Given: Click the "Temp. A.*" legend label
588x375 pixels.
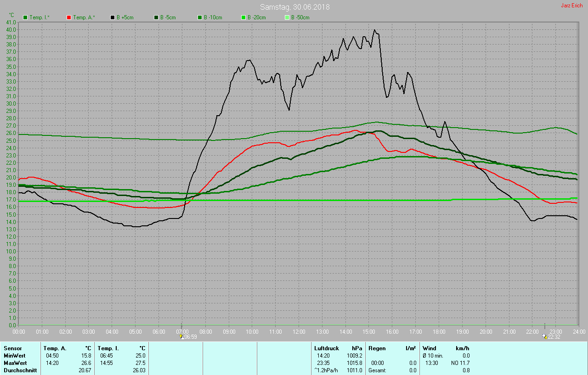Looking at the screenshot, I should [84, 17].
